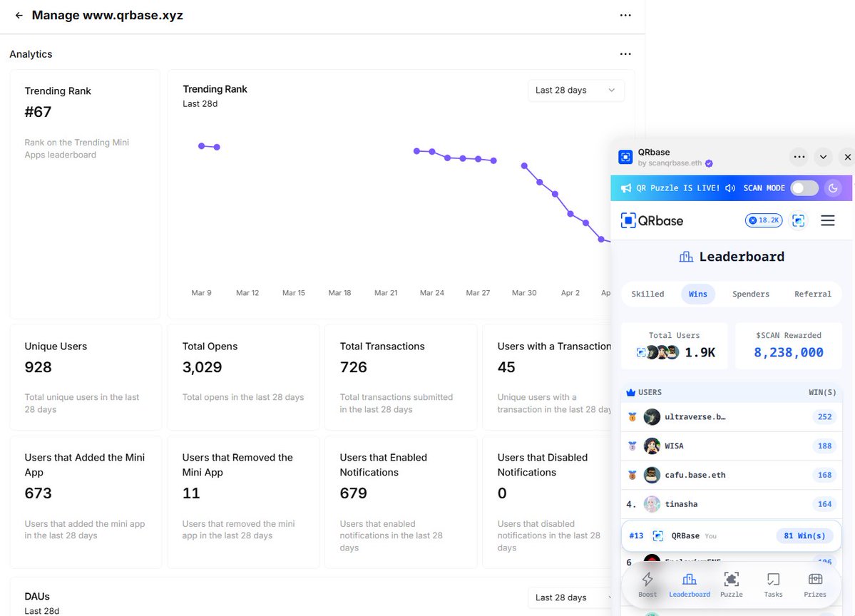Click the first data point on the trending chart
Screen dimensions: 855x616
pyautogui.click(x=202, y=146)
